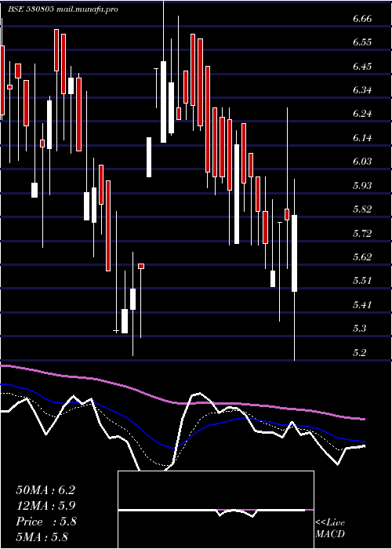Click the Price : 5.8 readout
392x549 pixels.
(45, 522)
